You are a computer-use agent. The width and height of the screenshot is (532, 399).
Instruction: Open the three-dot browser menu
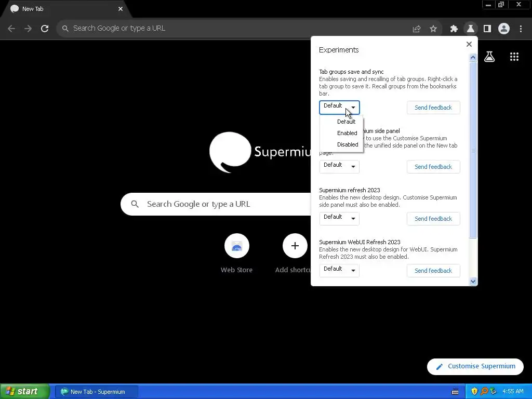coord(521,29)
